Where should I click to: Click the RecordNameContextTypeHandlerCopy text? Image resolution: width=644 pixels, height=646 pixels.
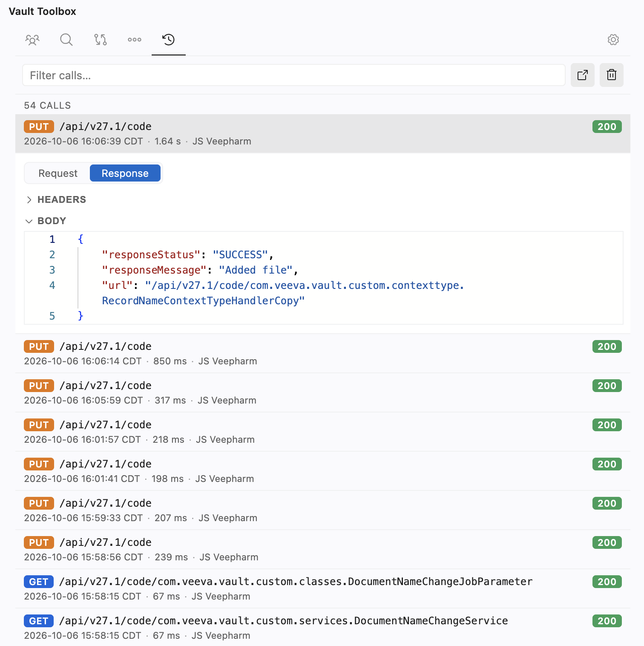204,301
